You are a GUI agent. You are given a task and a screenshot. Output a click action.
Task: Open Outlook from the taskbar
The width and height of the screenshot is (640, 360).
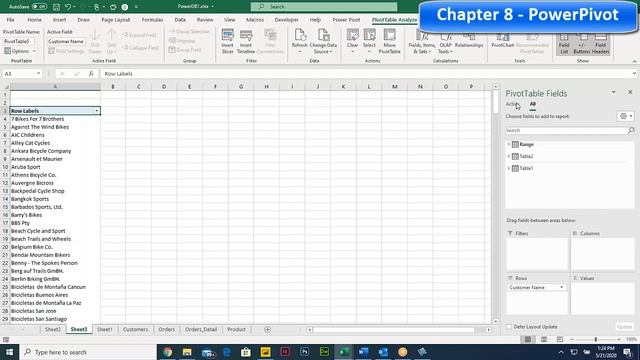click(x=383, y=352)
